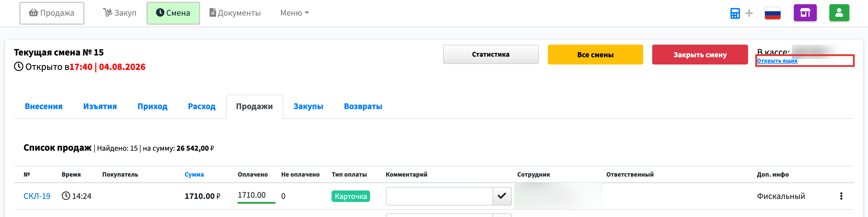Click the sale time 14:24
The height and width of the screenshot is (217, 868).
tap(82, 196)
